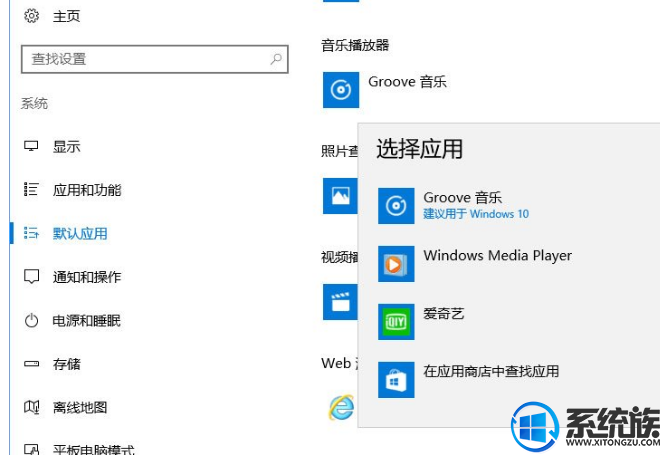Change music player default Groove 音乐
Screen dimensions: 660x455
pos(407,81)
